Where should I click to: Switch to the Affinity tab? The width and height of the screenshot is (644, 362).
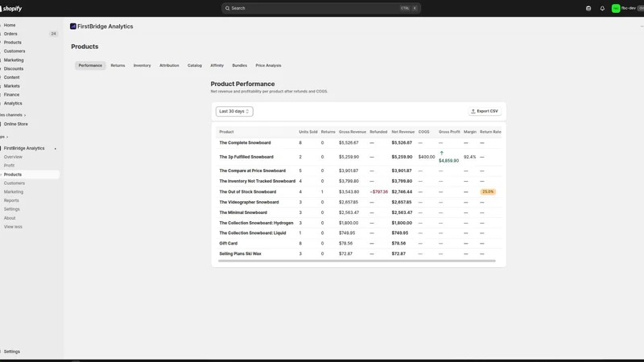click(x=217, y=66)
